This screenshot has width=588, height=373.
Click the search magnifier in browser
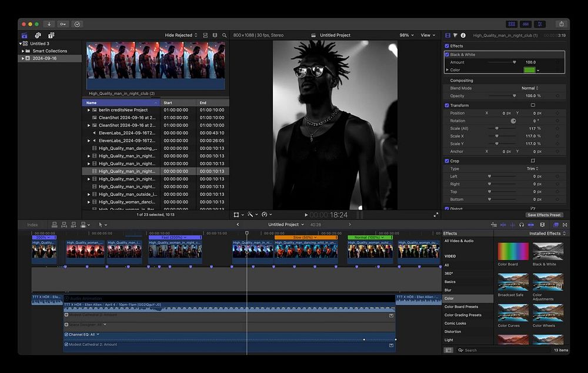pyautogui.click(x=224, y=35)
